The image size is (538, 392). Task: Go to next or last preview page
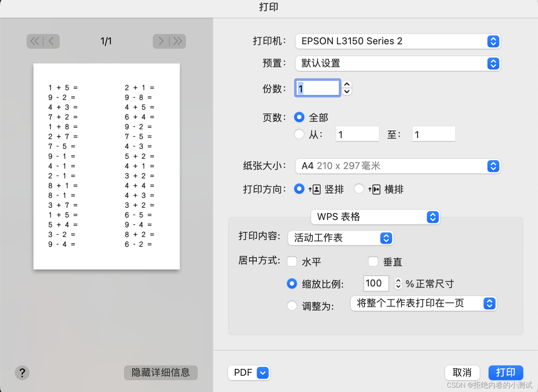169,41
